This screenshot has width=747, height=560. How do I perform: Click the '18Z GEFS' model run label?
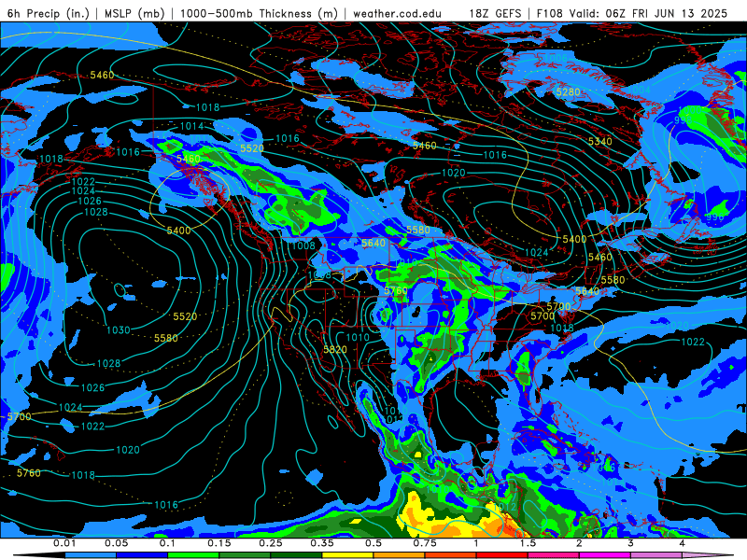click(x=495, y=13)
